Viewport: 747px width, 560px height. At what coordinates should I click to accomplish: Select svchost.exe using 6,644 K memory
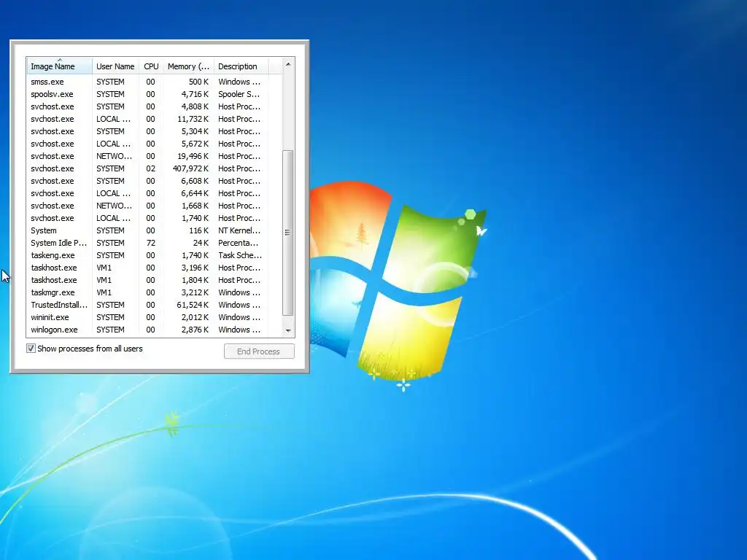pos(147,193)
